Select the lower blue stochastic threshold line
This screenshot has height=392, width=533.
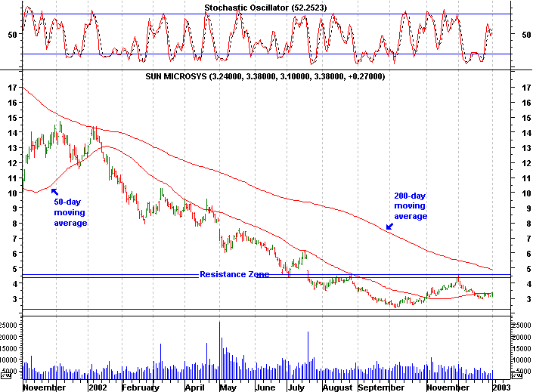click(x=266, y=54)
